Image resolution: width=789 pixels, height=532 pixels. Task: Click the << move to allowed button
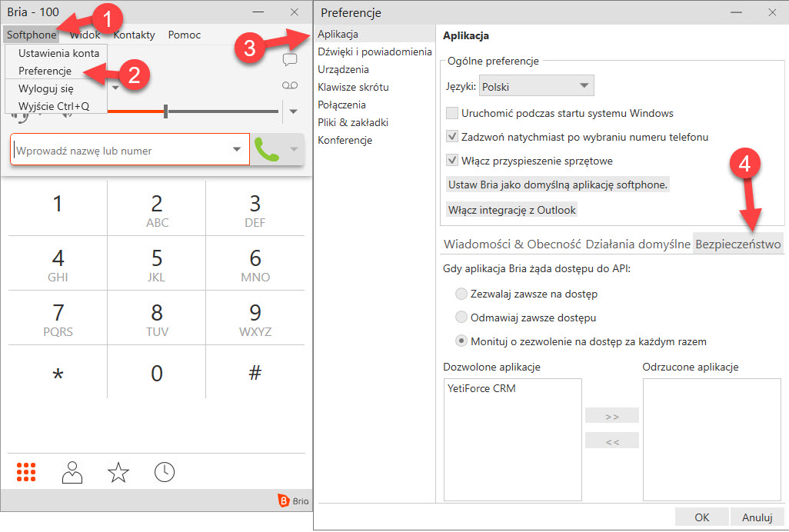(x=612, y=441)
